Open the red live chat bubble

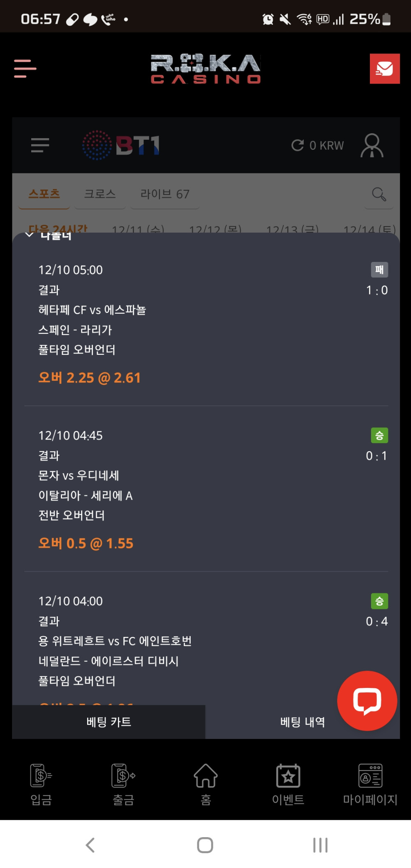367,700
